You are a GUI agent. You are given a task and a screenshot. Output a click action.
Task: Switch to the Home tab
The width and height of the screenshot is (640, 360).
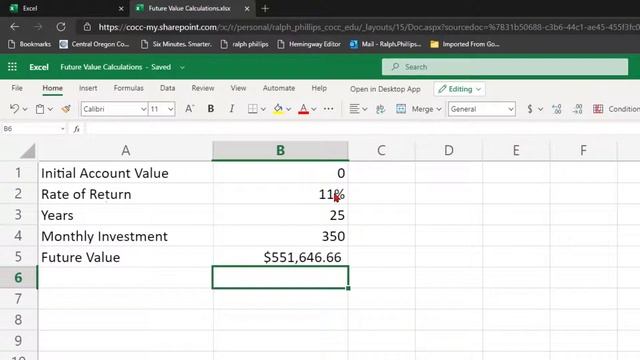[53, 88]
